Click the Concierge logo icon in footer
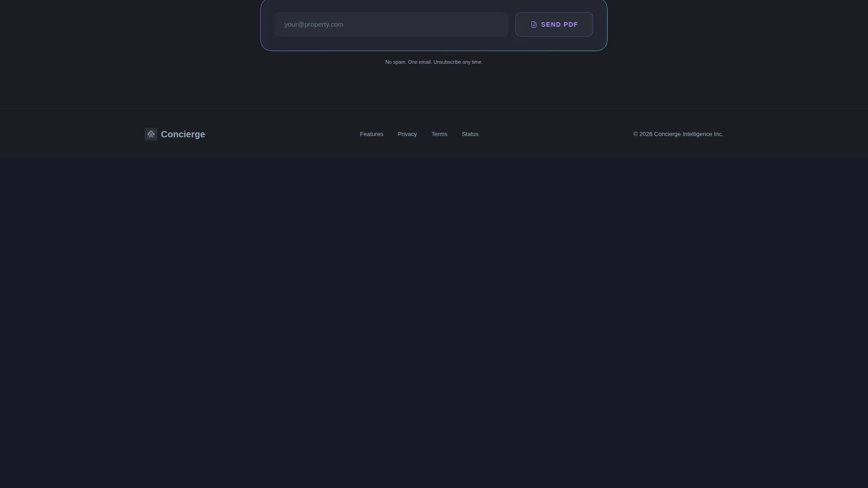 tap(151, 134)
